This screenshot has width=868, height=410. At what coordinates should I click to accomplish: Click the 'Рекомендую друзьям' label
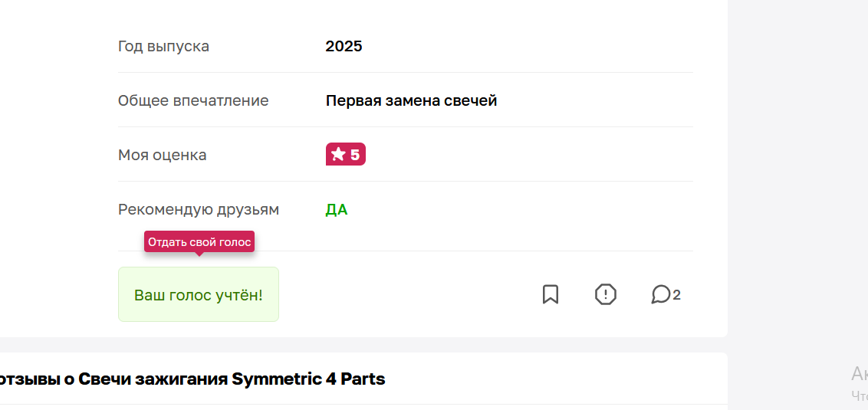199,210
